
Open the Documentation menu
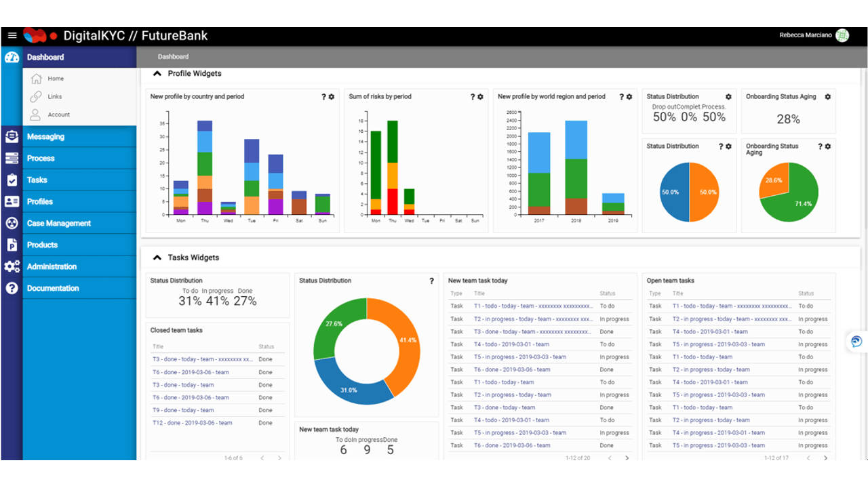[80, 288]
